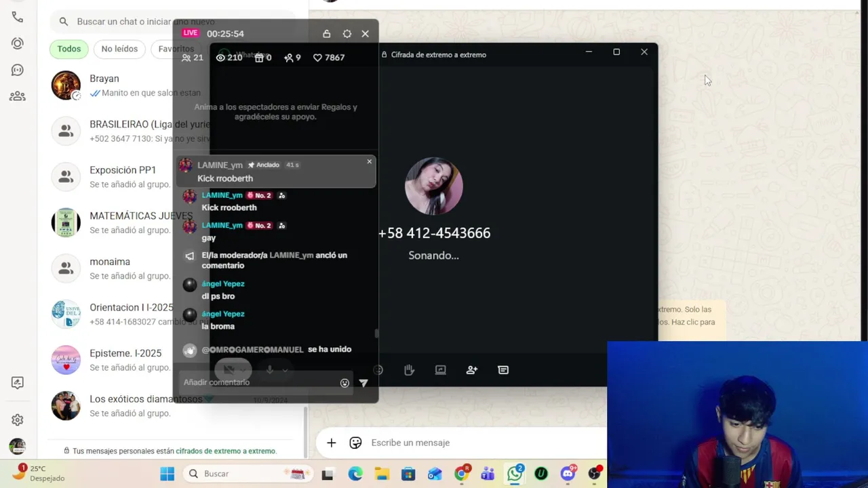Open Orientacion I I-2025 chat

coord(173,314)
